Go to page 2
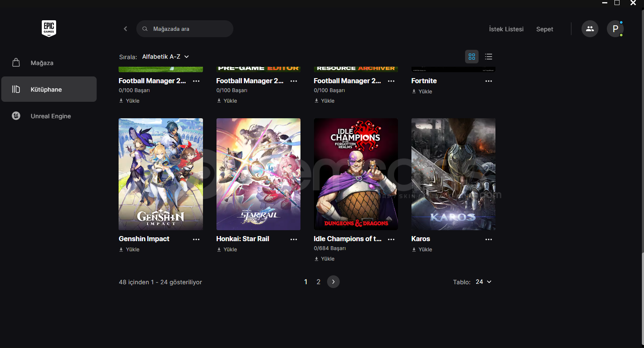 pos(318,282)
